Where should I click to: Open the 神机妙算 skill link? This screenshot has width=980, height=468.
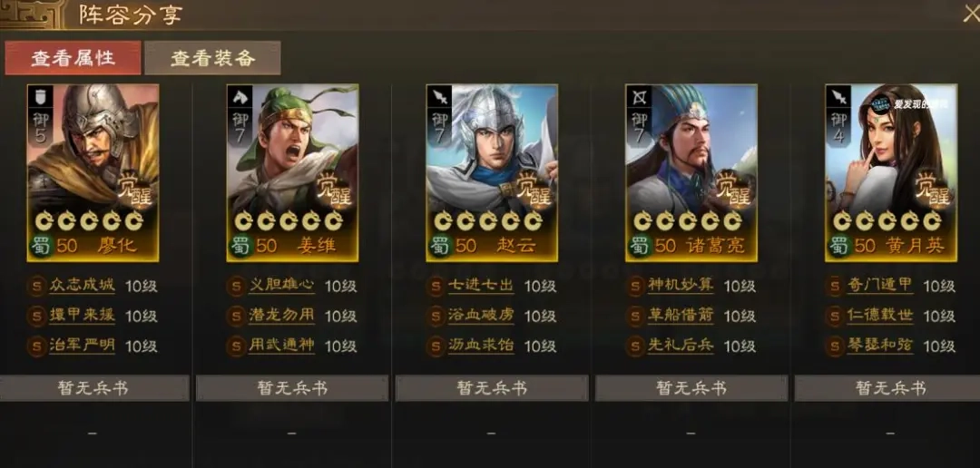680,286
